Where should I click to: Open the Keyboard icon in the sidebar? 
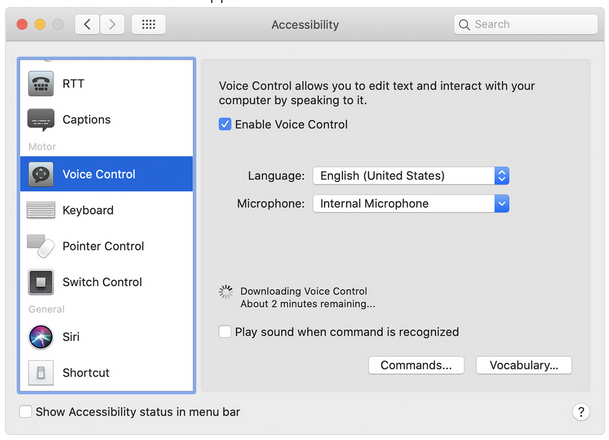(x=41, y=210)
